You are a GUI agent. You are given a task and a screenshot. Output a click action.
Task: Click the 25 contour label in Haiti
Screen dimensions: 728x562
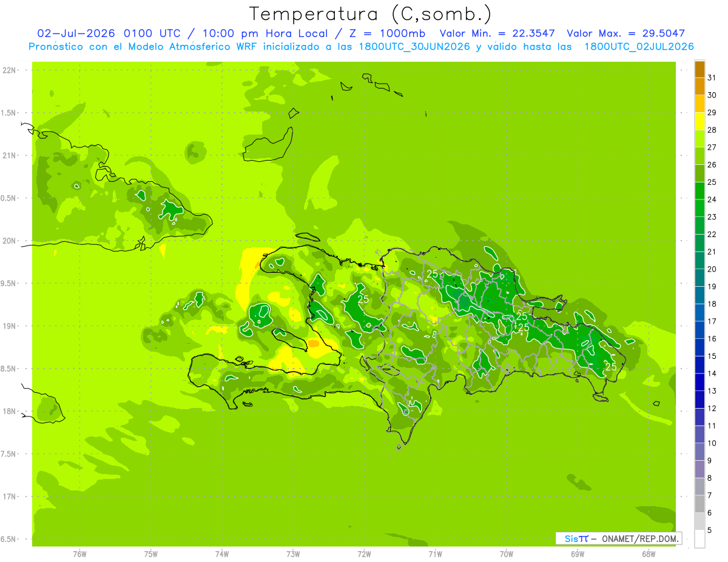(x=363, y=299)
